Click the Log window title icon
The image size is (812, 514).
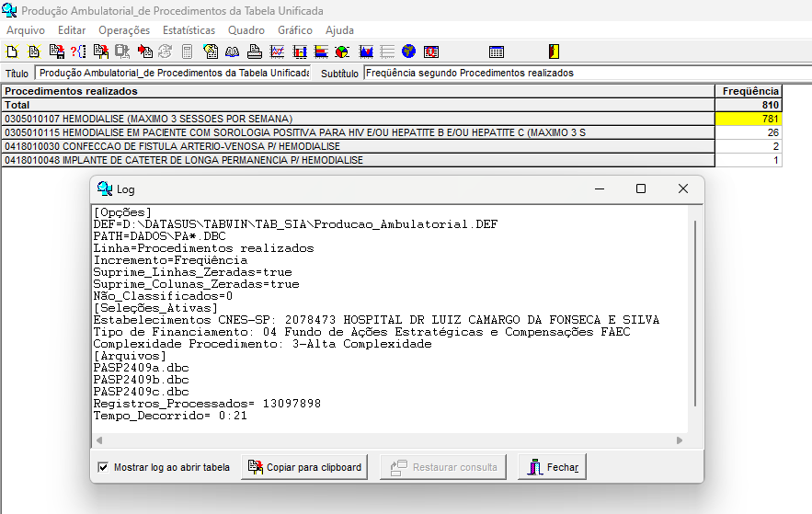click(x=105, y=188)
